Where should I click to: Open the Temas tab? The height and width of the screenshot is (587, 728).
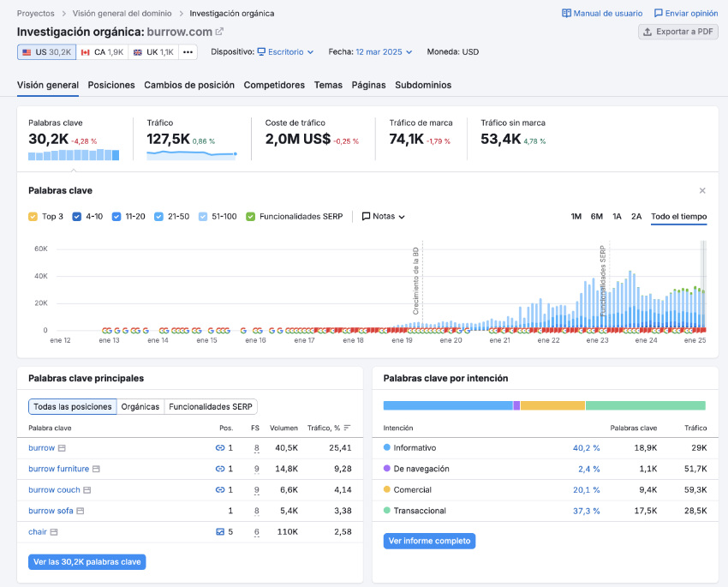pos(328,85)
